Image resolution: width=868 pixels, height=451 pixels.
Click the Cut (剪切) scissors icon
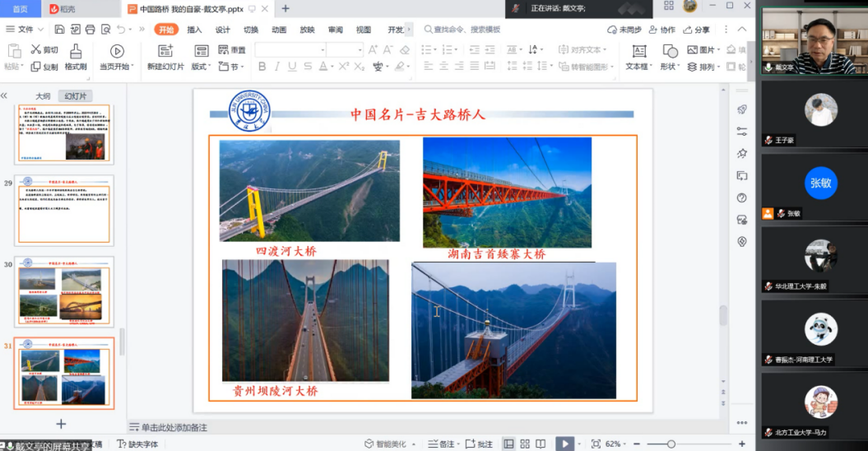pos(36,50)
